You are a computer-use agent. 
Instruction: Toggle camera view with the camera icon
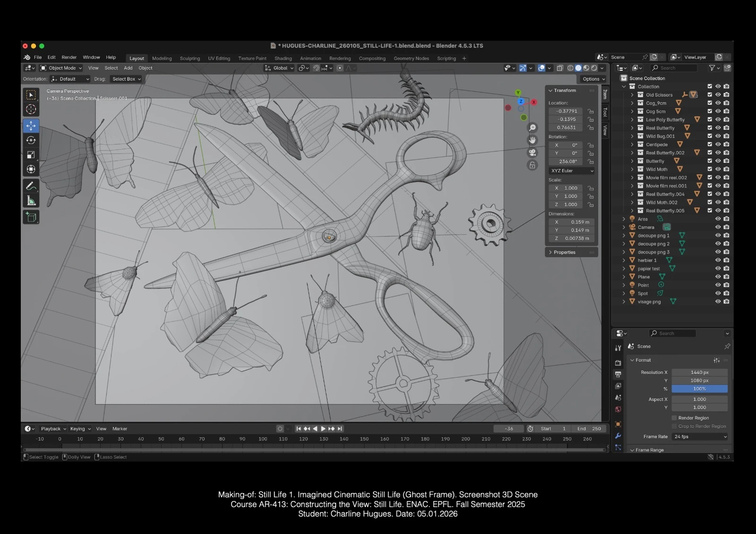pyautogui.click(x=533, y=153)
